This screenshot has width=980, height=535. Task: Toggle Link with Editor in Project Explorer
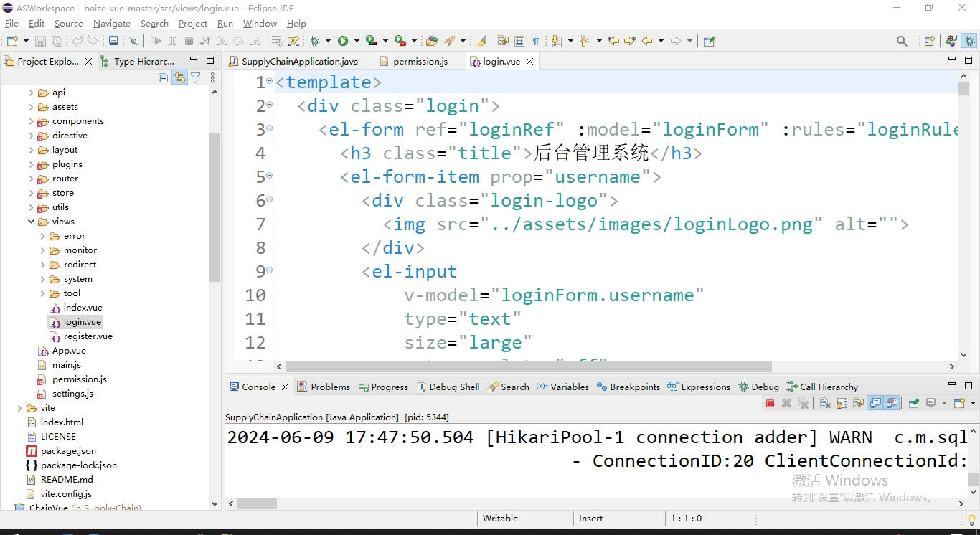click(x=179, y=77)
